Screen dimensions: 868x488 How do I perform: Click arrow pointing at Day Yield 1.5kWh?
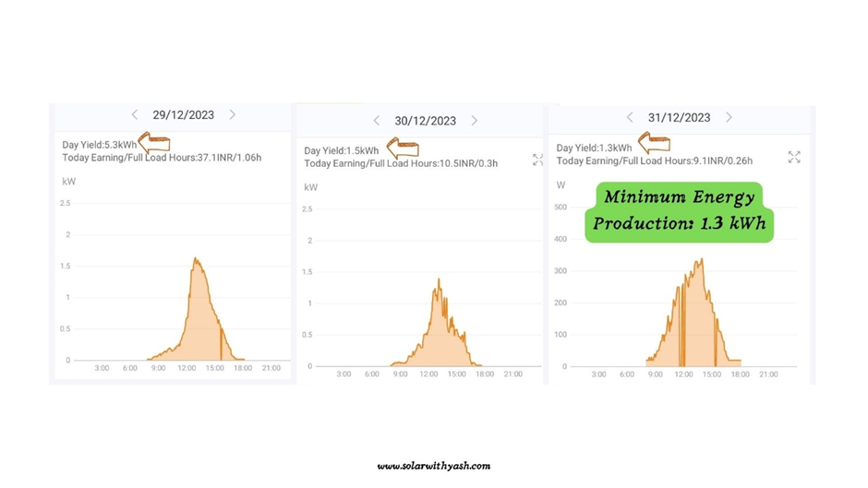[x=403, y=149]
